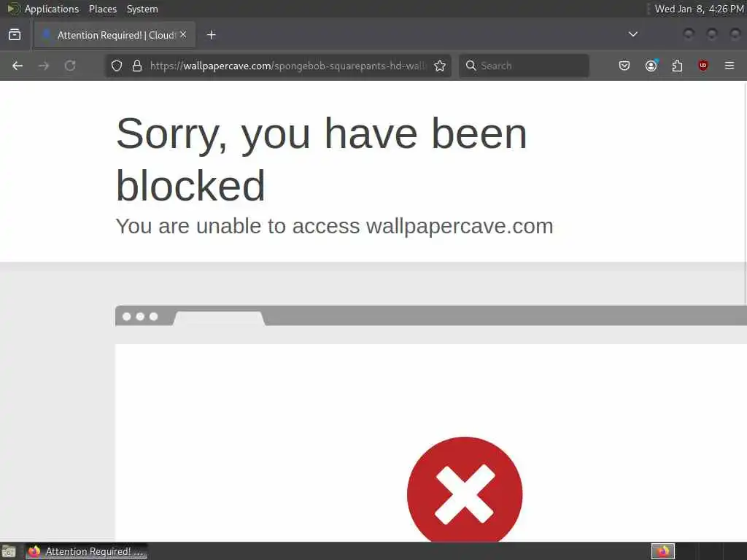This screenshot has height=560, width=747.
Task: View site security padlock info
Action: [x=137, y=66]
